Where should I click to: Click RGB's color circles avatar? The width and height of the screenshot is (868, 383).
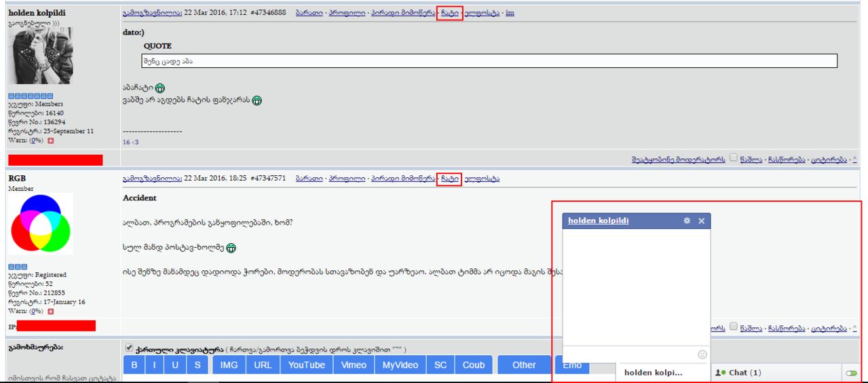click(x=41, y=223)
